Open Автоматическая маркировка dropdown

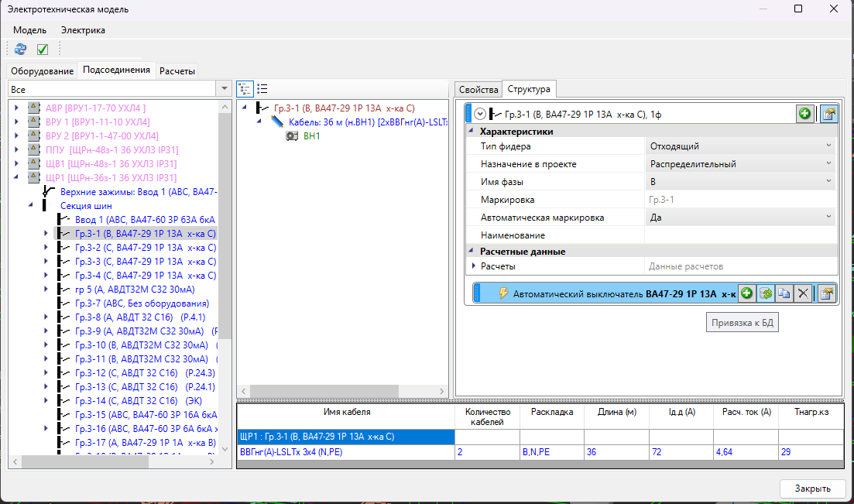[828, 218]
